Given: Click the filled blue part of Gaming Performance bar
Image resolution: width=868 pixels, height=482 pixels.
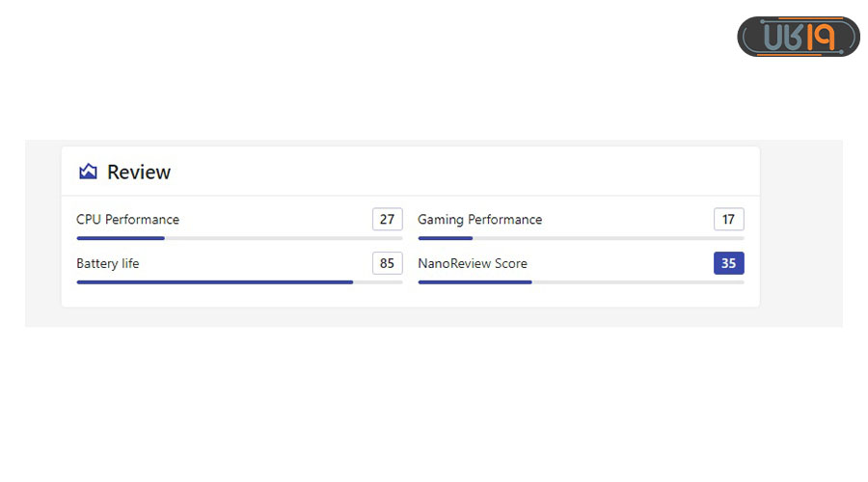Looking at the screenshot, I should click(x=445, y=238).
